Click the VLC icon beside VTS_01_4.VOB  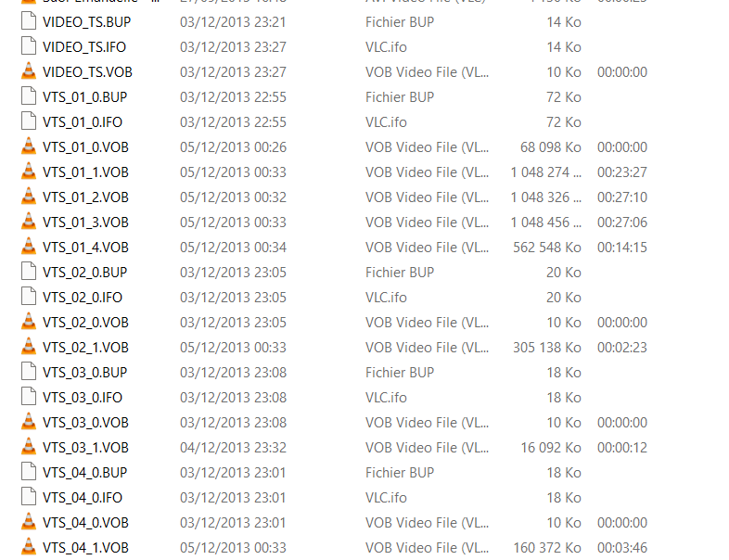29,248
